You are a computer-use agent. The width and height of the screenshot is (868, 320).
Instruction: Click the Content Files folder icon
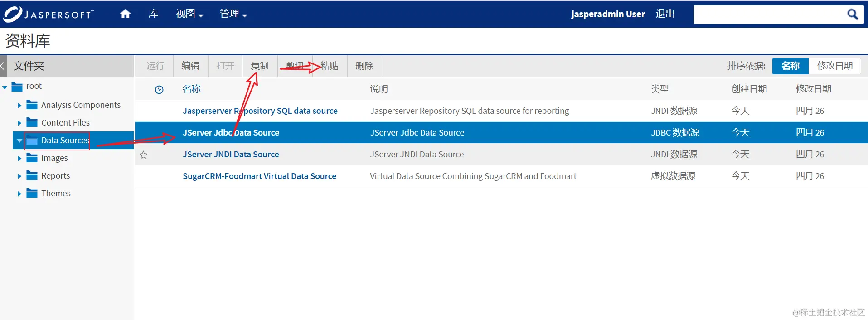[32, 122]
